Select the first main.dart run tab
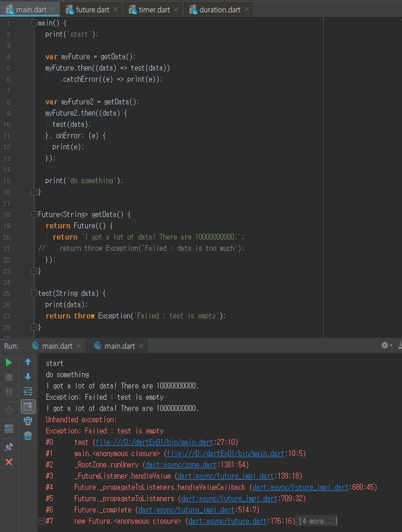402x532 pixels. point(57,346)
